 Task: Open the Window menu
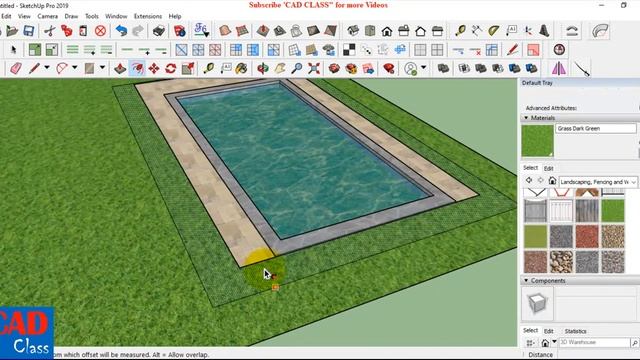[116, 16]
